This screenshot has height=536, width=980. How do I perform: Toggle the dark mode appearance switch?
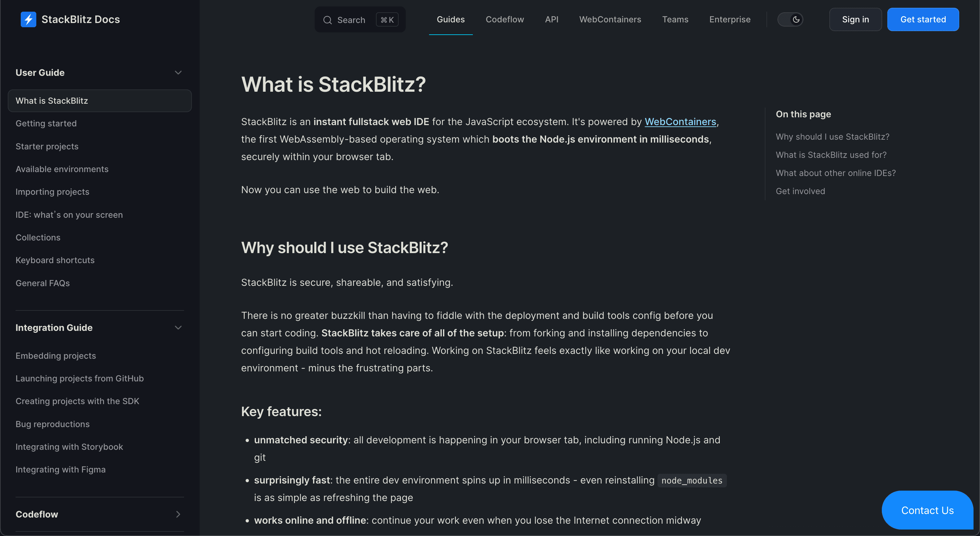(790, 19)
